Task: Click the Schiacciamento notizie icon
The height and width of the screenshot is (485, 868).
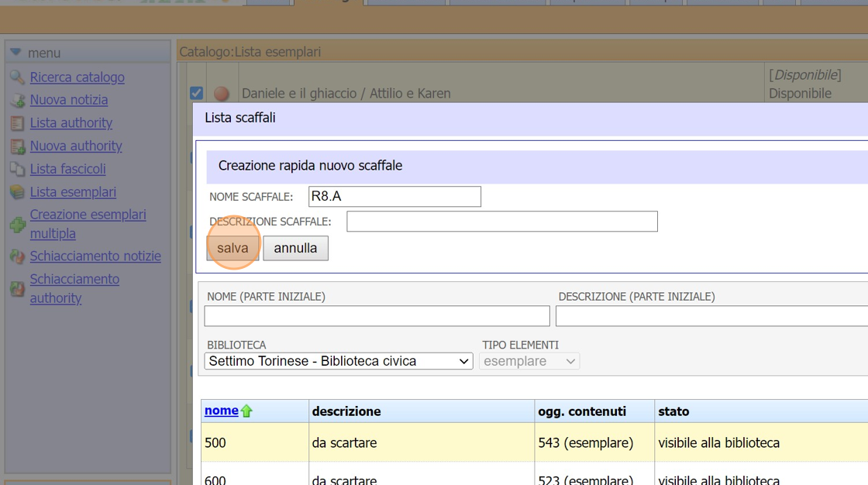Action: (17, 256)
